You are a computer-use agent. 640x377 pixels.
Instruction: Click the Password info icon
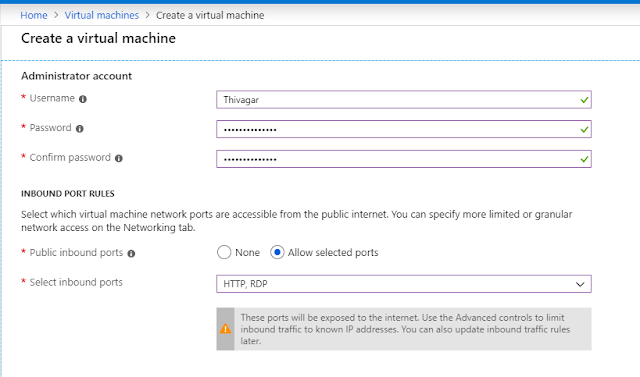pos(80,129)
